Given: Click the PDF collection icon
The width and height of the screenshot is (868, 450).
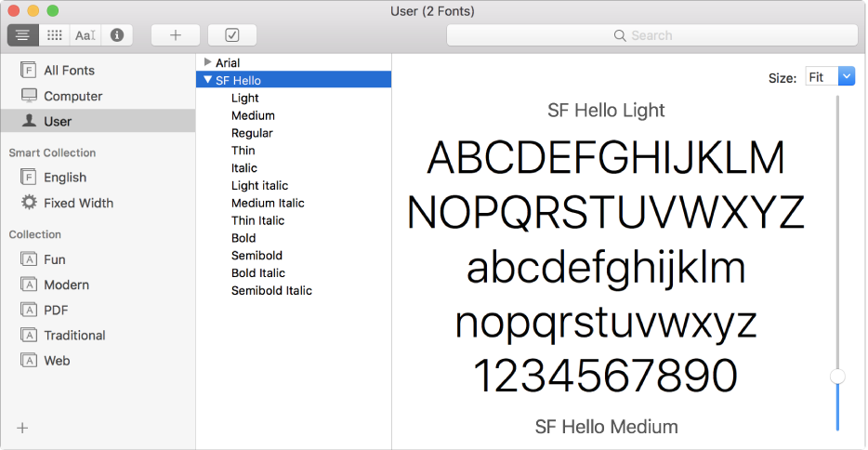Looking at the screenshot, I should click(x=29, y=310).
